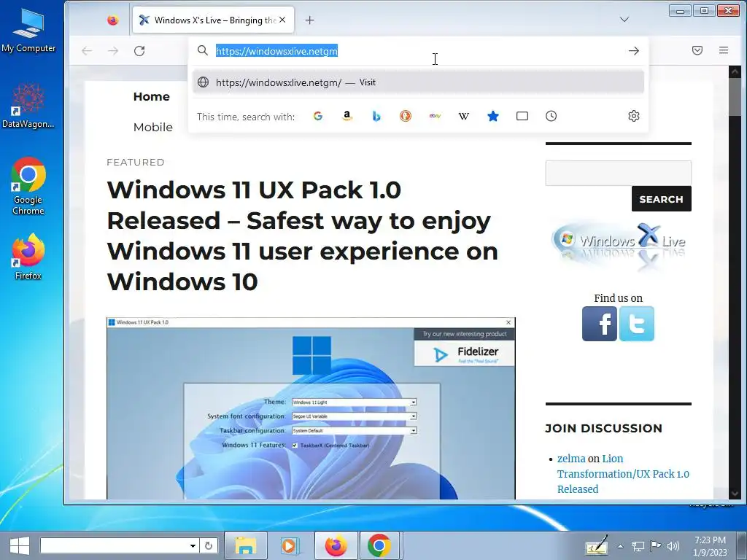Expand the list all tabs chevron

click(x=624, y=20)
